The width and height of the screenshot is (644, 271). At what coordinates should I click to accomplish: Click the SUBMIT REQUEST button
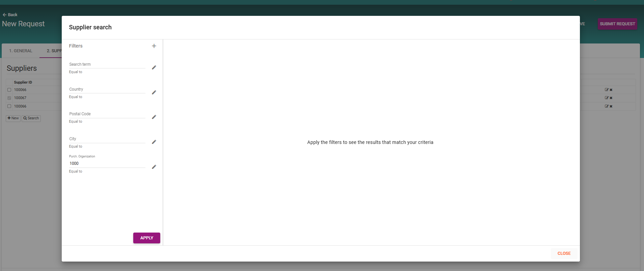617,24
